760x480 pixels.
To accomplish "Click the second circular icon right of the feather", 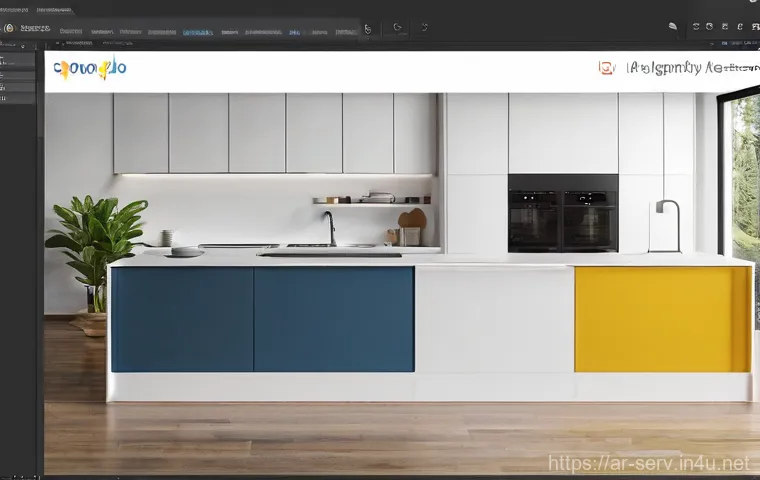I will pyautogui.click(x=710, y=27).
